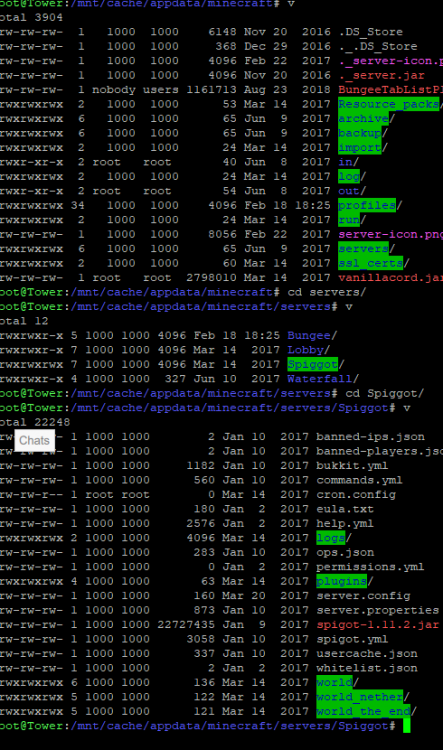Click the ops.json file name
This screenshot has width=443, height=750.
pos(345,552)
